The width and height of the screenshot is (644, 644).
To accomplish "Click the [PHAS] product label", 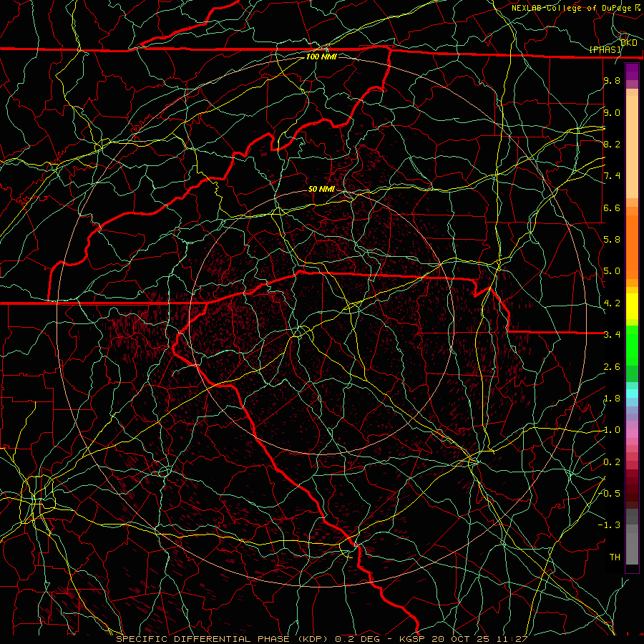I will pyautogui.click(x=605, y=49).
